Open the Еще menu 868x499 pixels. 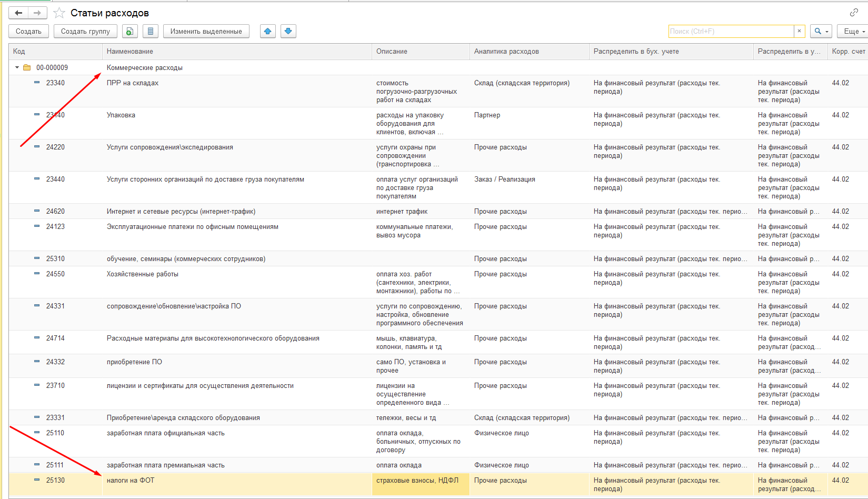[853, 32]
